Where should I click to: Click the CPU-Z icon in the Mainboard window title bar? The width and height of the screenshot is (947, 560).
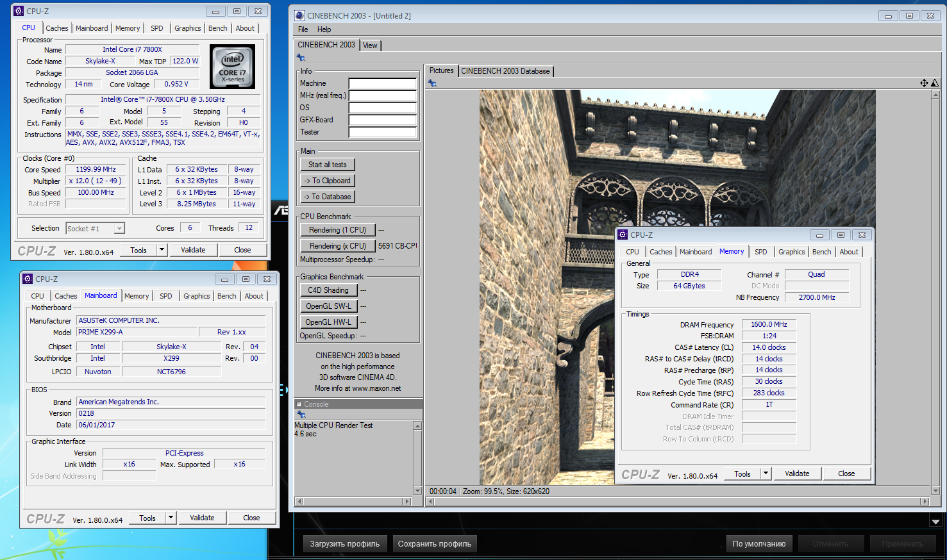tap(28, 279)
